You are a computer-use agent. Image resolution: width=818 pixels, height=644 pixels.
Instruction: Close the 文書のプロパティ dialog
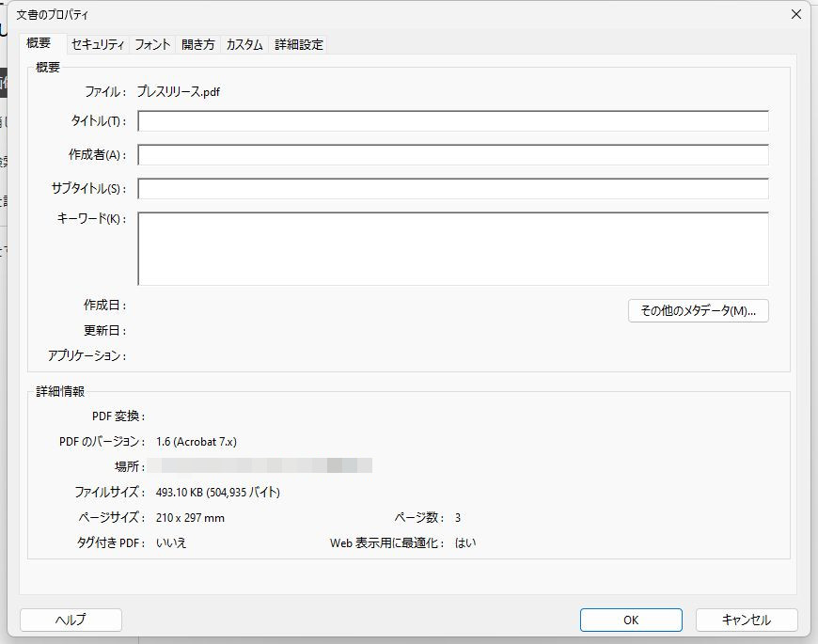[x=796, y=13]
